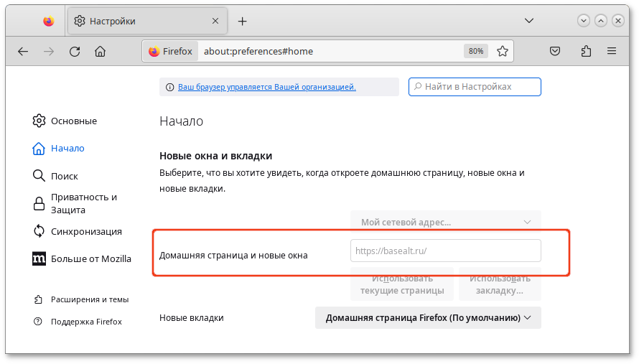The height and width of the screenshot is (364, 639).
Task: Focus the 'Найти в Настройках' search field
Action: click(475, 87)
